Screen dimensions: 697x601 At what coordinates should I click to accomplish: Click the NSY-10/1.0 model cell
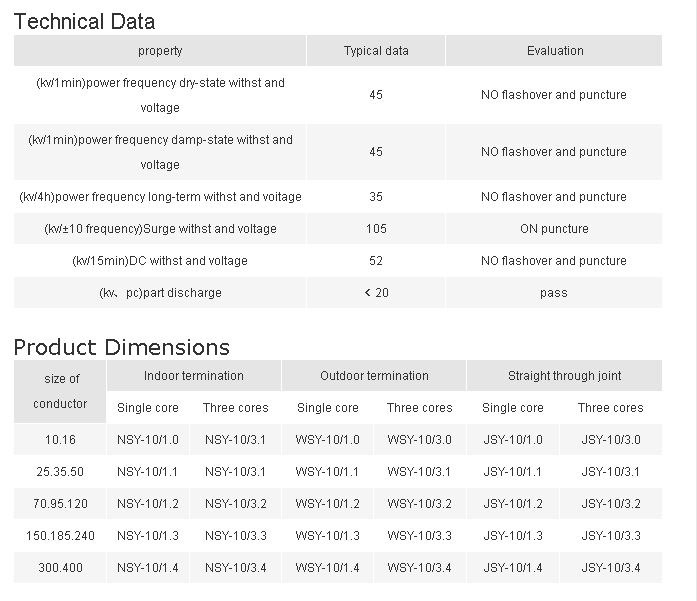(x=148, y=440)
